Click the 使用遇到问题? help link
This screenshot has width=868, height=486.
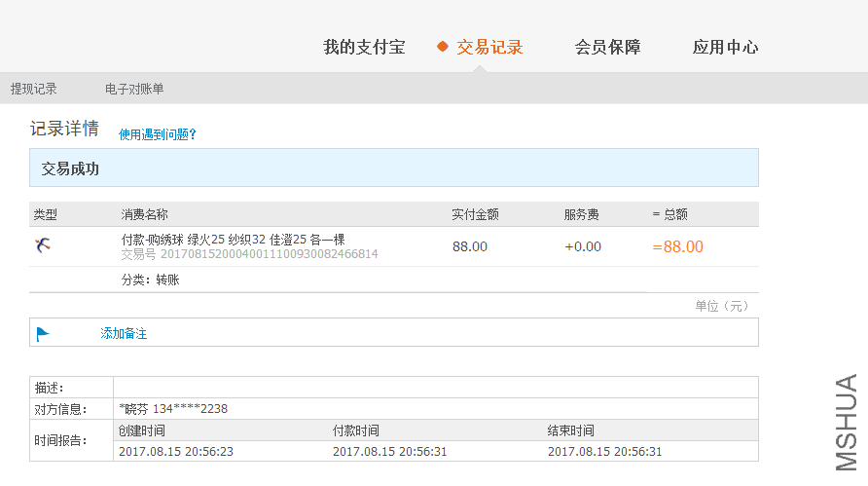(158, 134)
